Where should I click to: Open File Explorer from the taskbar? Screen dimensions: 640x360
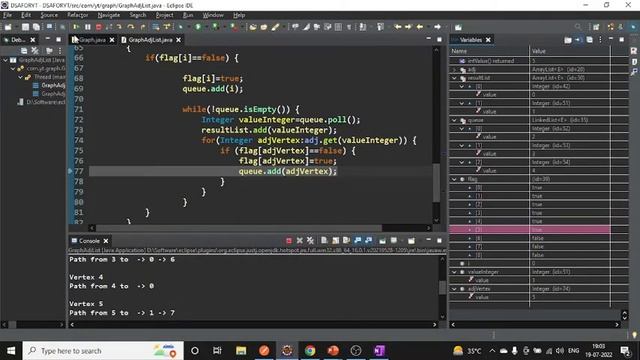[x=241, y=351]
